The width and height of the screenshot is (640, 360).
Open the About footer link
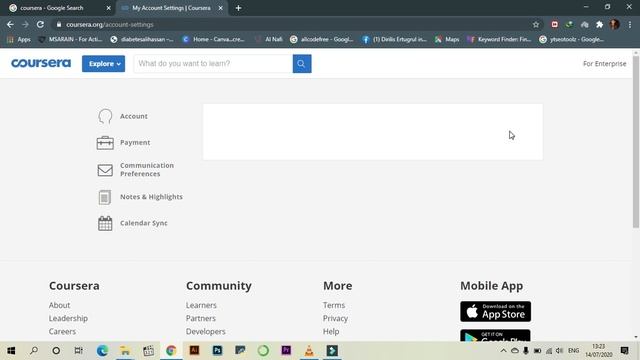coord(59,305)
